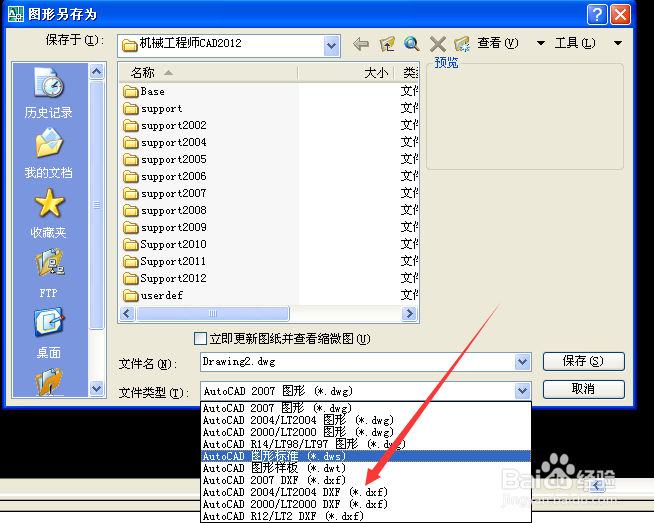Click the file list scroll left arrow
Image resolution: width=654 pixels, height=523 pixels.
127,314
